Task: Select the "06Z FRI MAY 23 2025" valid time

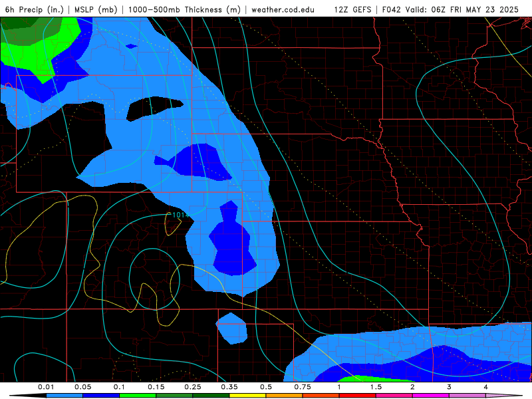Action: pos(475,9)
